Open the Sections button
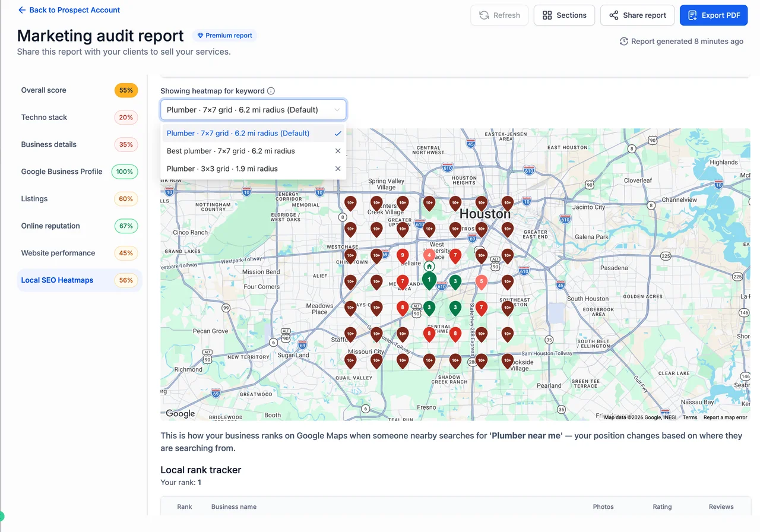 [564, 15]
